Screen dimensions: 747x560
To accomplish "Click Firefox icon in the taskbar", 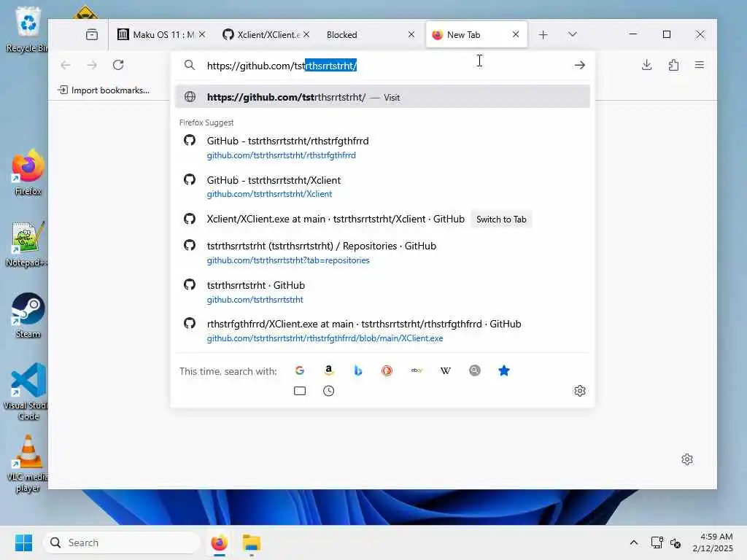I will pyautogui.click(x=219, y=542).
